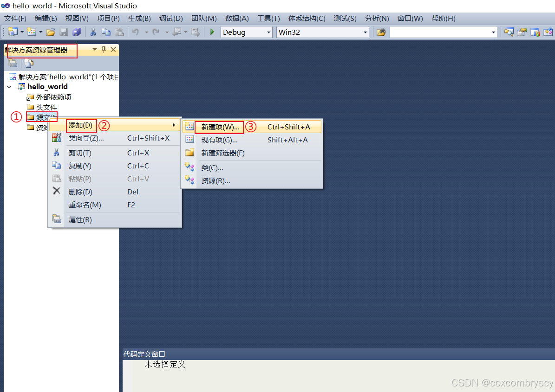This screenshot has height=392, width=555.
Task: Click the New Project toolbar icon
Action: point(13,32)
